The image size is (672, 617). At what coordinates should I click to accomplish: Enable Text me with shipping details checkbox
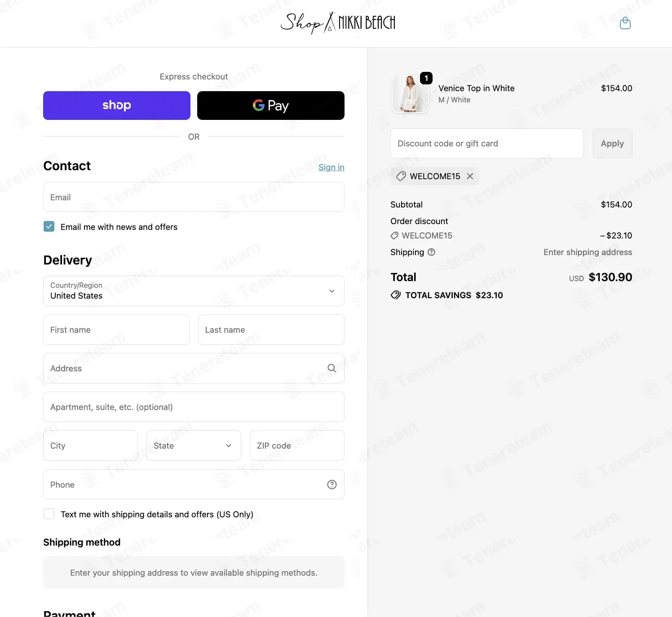tap(49, 514)
